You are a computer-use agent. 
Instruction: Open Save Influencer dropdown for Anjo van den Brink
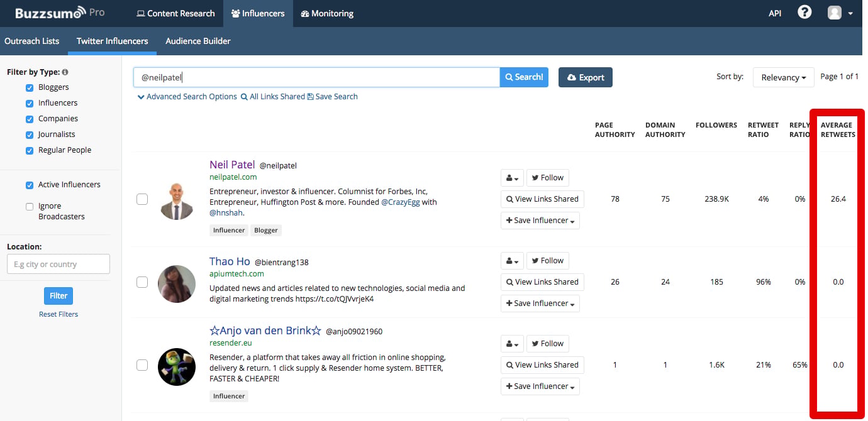point(540,386)
